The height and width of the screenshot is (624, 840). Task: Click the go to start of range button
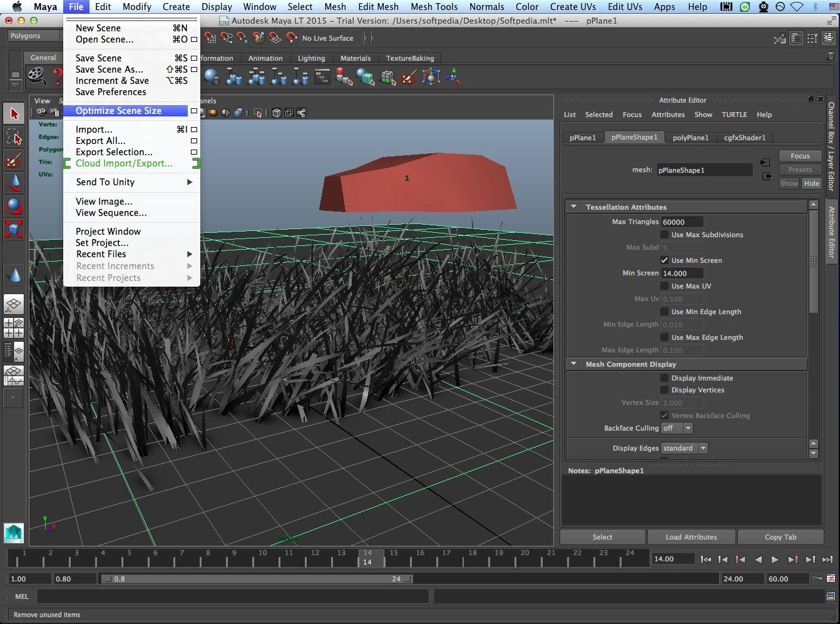(x=706, y=560)
